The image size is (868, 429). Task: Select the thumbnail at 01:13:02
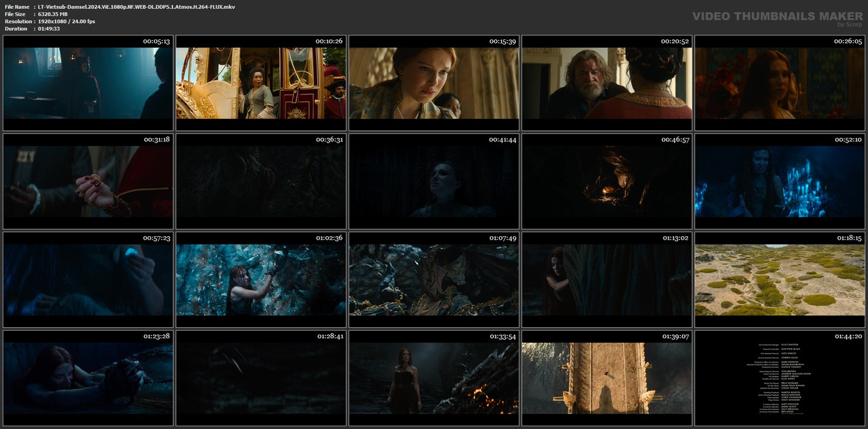[x=607, y=280]
